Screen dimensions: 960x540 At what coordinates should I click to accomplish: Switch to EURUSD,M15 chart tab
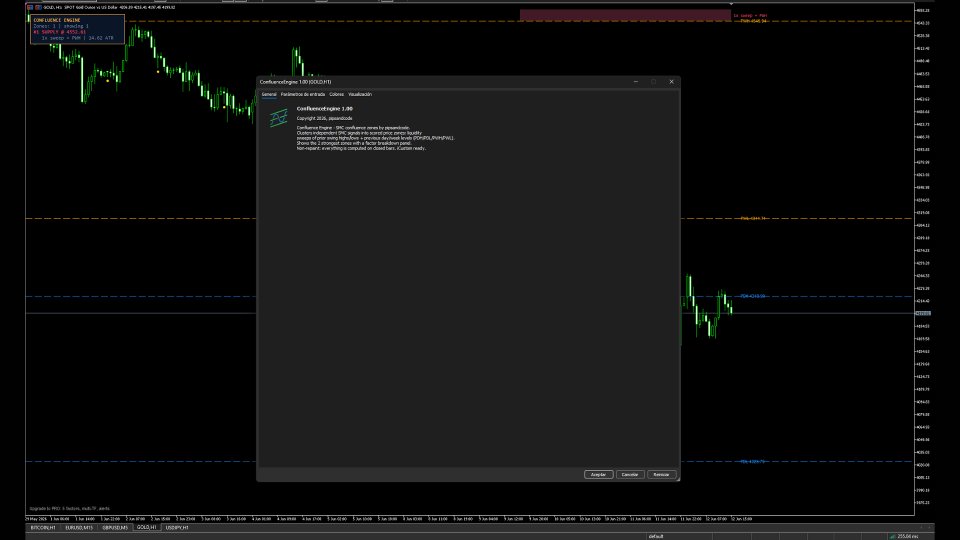coord(79,527)
